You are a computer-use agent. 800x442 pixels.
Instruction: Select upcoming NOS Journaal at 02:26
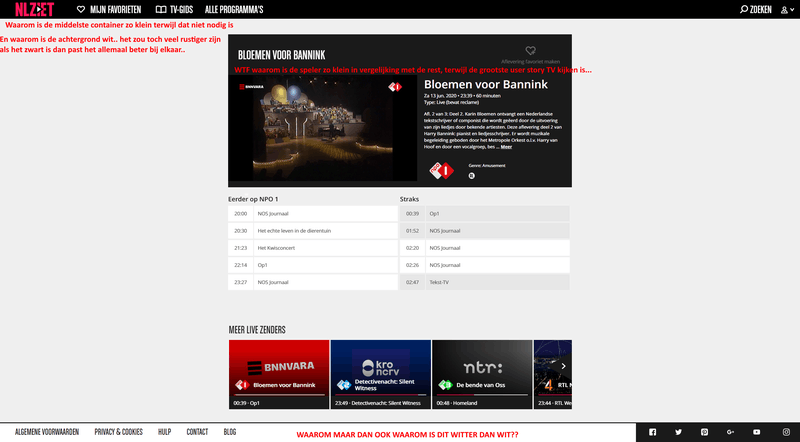point(485,265)
